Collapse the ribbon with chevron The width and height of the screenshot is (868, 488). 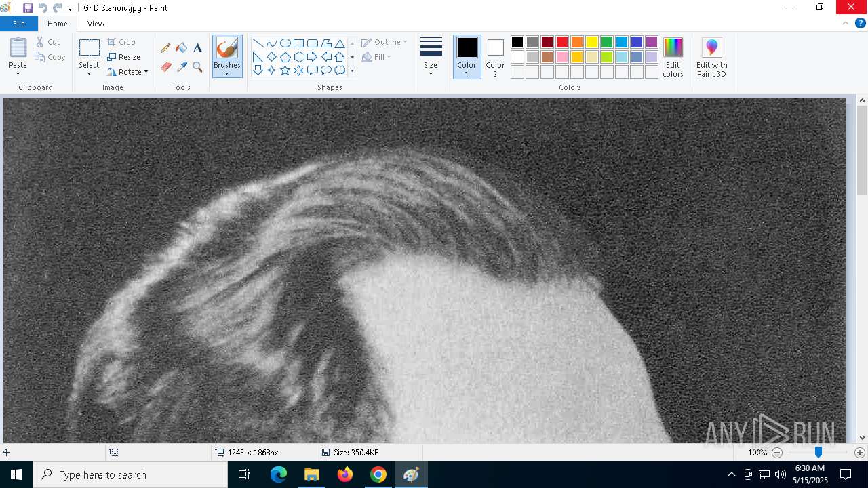pos(845,23)
